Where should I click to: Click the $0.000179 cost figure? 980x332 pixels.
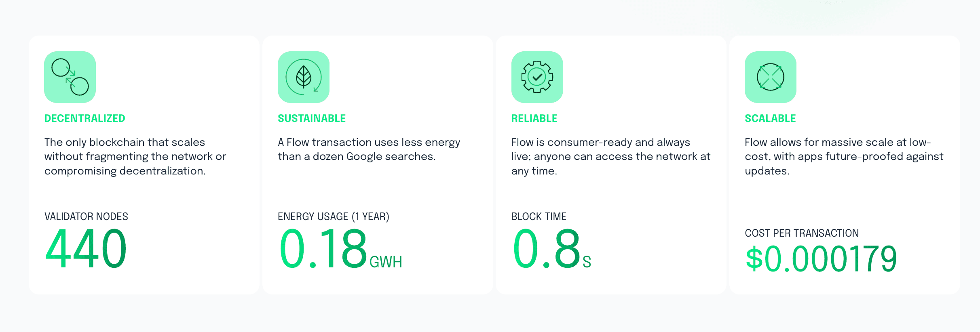(821, 259)
